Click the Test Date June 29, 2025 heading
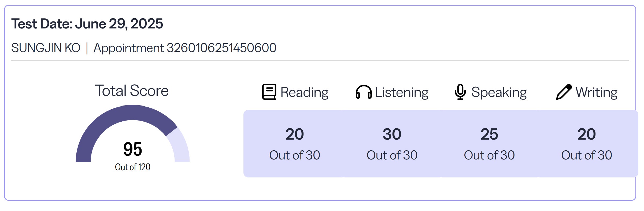 [87, 24]
